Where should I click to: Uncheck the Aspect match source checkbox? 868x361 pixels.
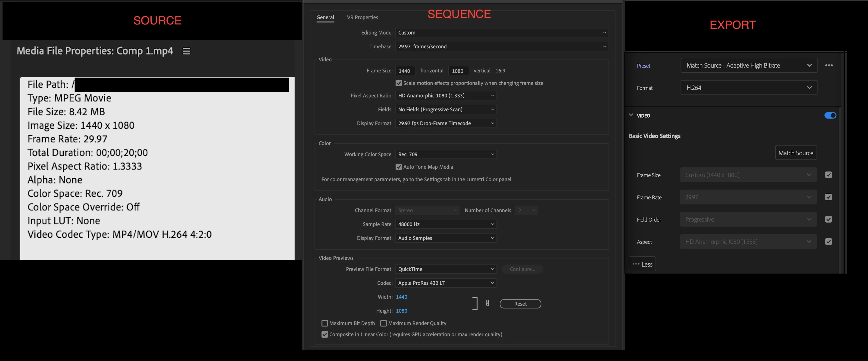828,241
